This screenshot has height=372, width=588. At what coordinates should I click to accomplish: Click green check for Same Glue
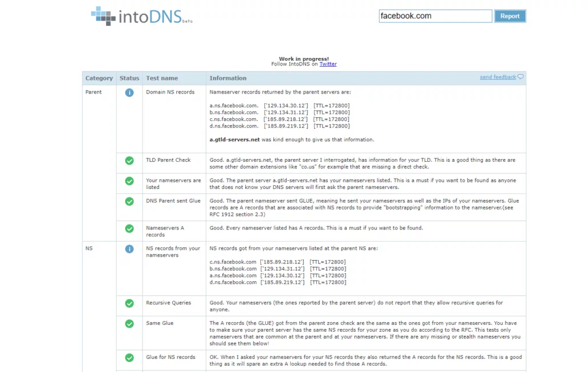(x=129, y=324)
